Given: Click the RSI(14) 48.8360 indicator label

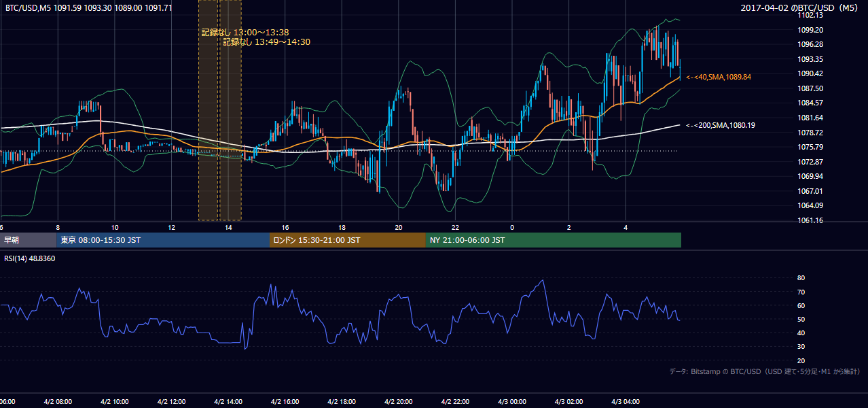Looking at the screenshot, I should (x=30, y=259).
